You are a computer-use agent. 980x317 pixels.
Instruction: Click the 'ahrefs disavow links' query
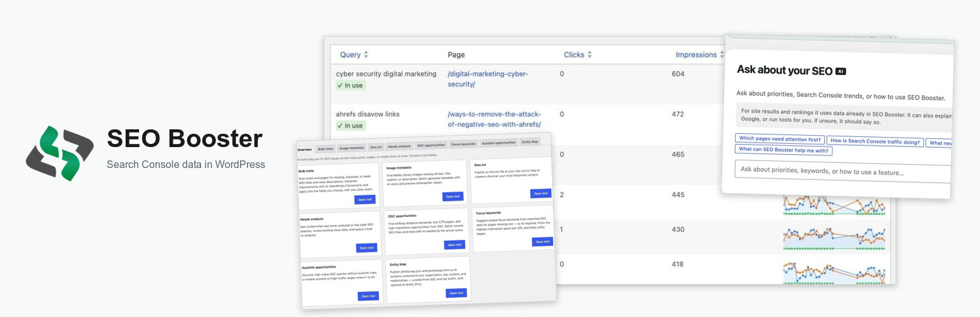tap(368, 114)
